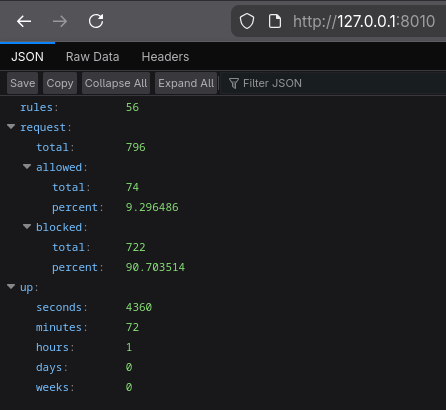The width and height of the screenshot is (446, 410).
Task: Click the up key label
Action: [27, 288]
